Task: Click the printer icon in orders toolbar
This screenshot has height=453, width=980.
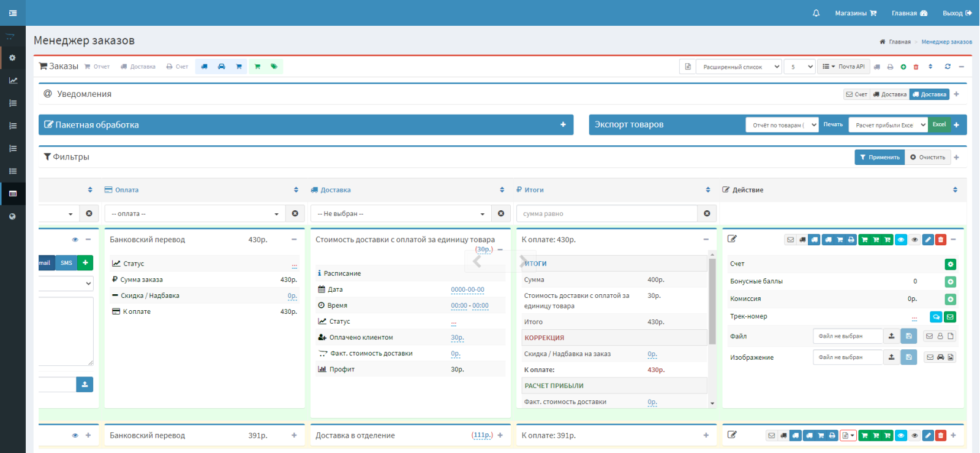Action: (x=890, y=67)
